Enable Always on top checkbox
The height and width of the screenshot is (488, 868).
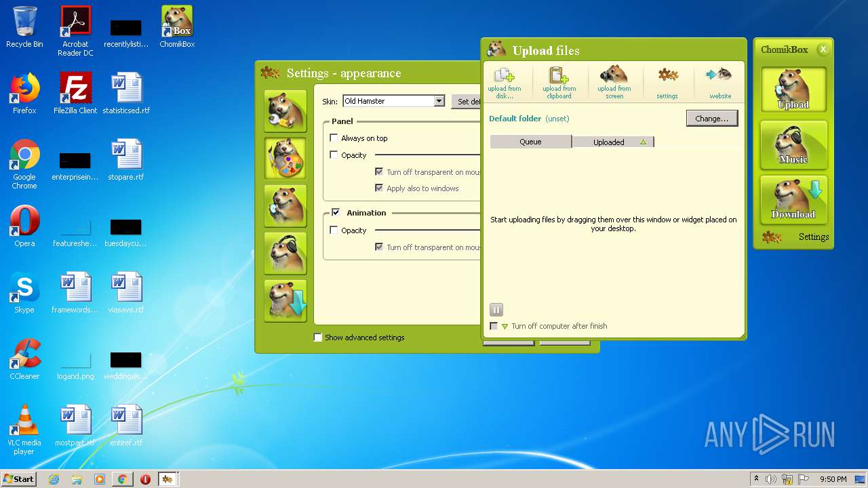coord(334,138)
